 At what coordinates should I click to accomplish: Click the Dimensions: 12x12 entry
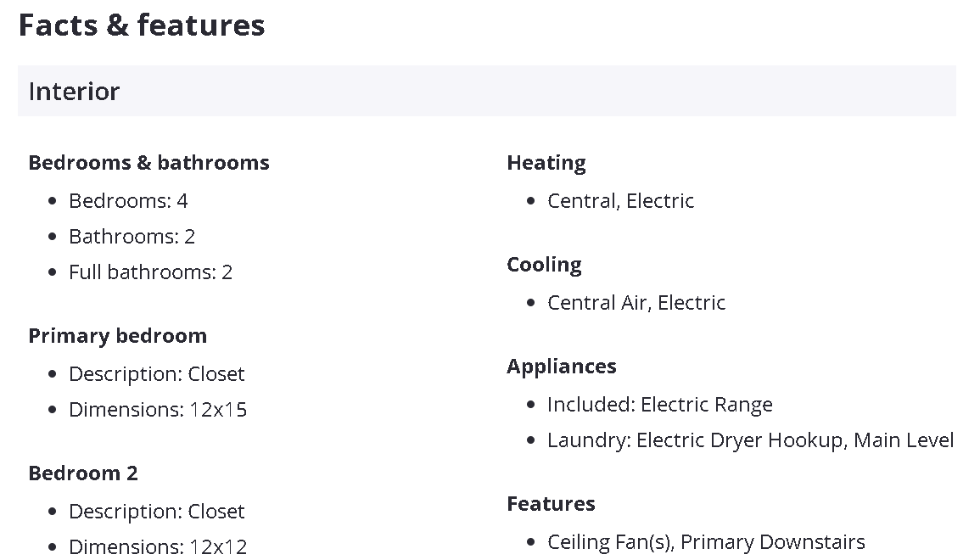coord(158,546)
